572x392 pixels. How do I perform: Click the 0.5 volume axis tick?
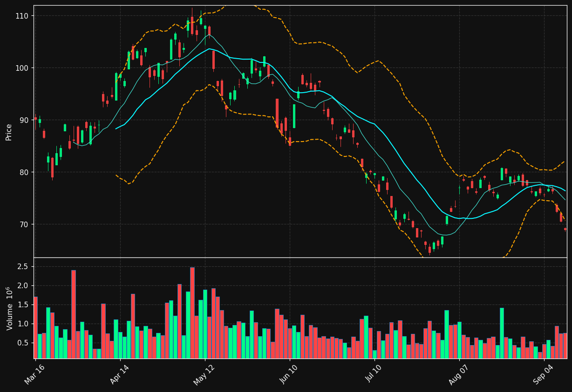click(x=23, y=343)
